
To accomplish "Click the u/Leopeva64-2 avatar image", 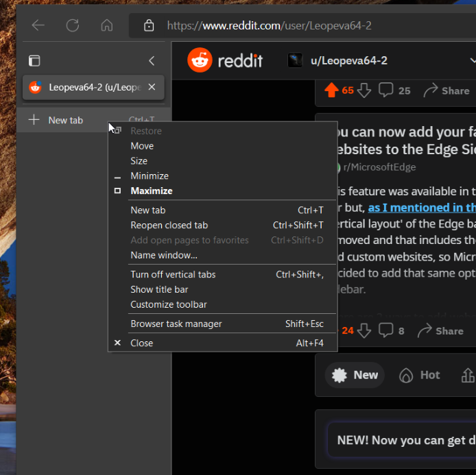I will (x=295, y=60).
